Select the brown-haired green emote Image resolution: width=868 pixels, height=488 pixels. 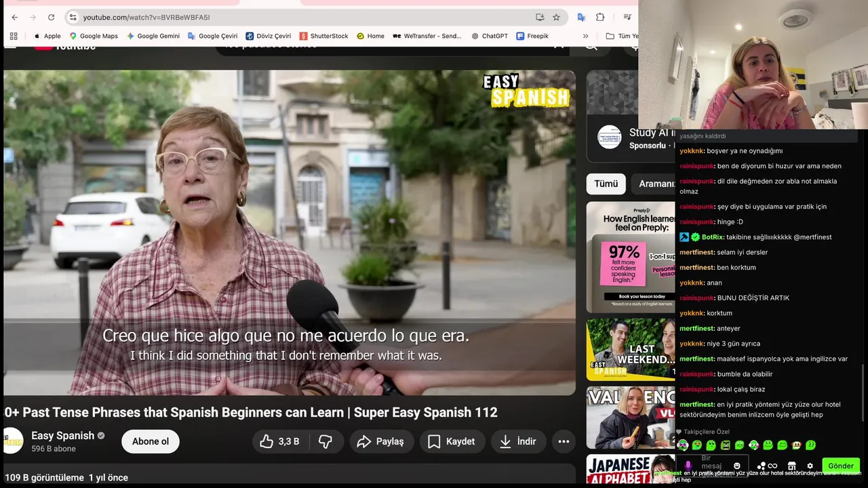(x=796, y=445)
